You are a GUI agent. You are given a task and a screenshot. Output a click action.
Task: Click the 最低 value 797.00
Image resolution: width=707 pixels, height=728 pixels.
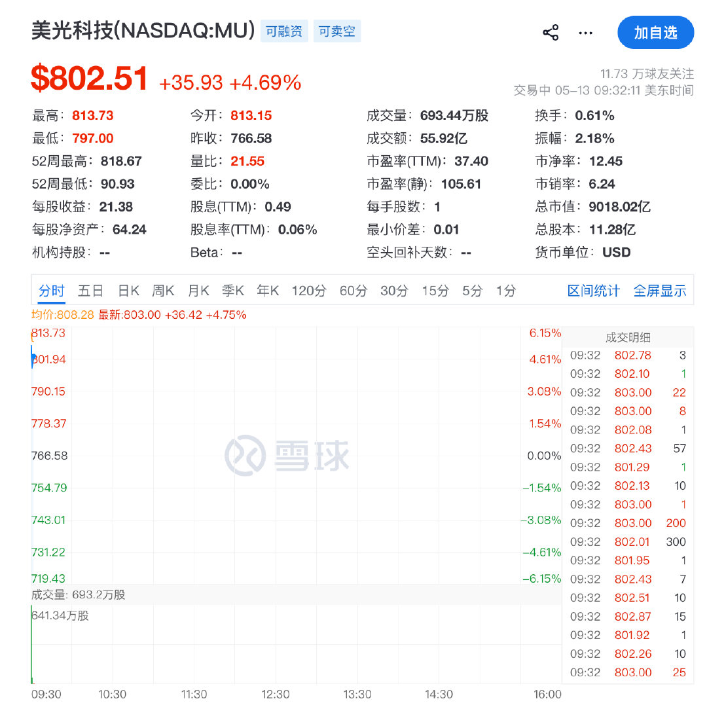(92, 138)
